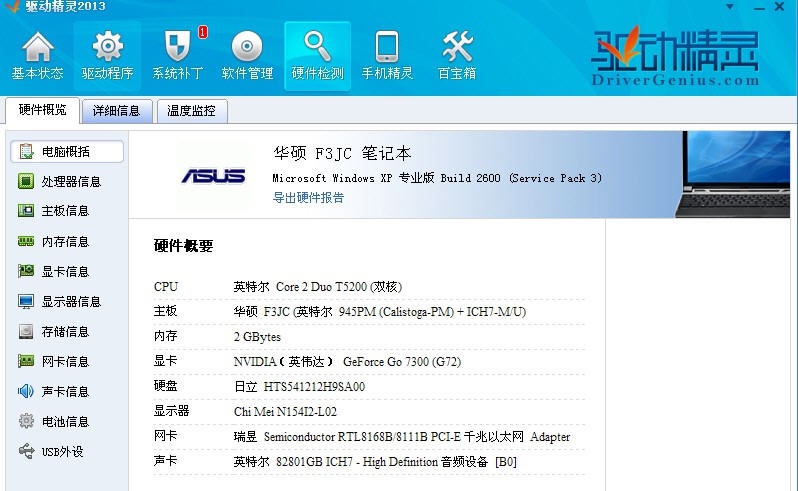Click the 硬盘 row label
This screenshot has height=491, width=798.
165,386
